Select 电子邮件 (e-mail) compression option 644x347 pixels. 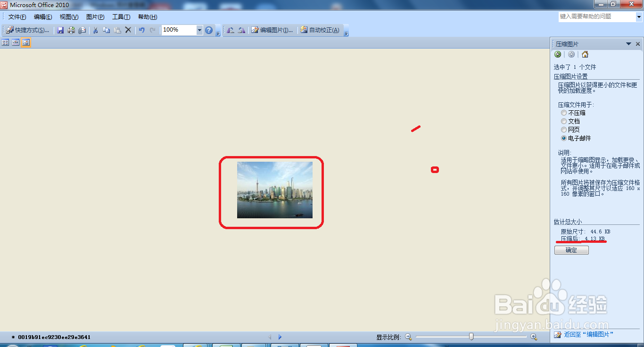(564, 139)
